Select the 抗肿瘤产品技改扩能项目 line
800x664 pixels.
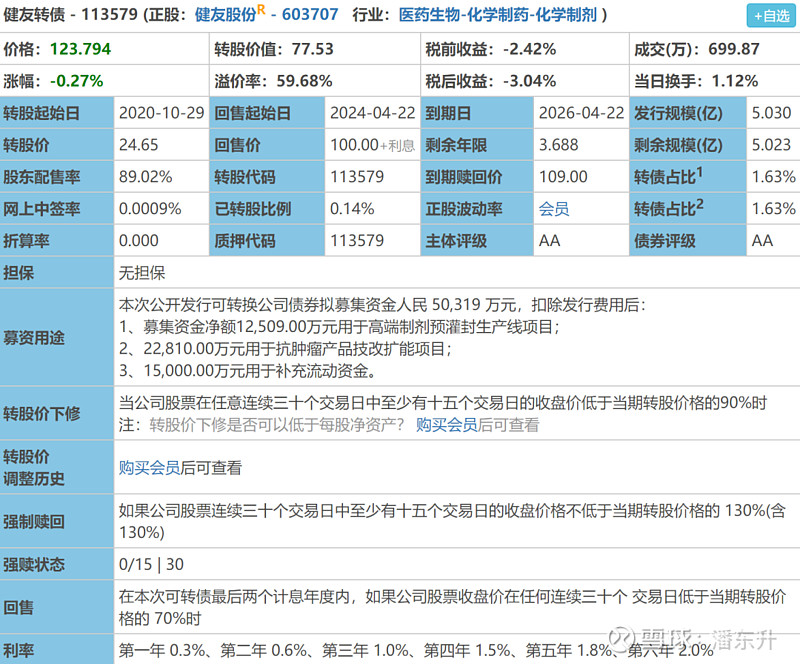[x=285, y=349]
